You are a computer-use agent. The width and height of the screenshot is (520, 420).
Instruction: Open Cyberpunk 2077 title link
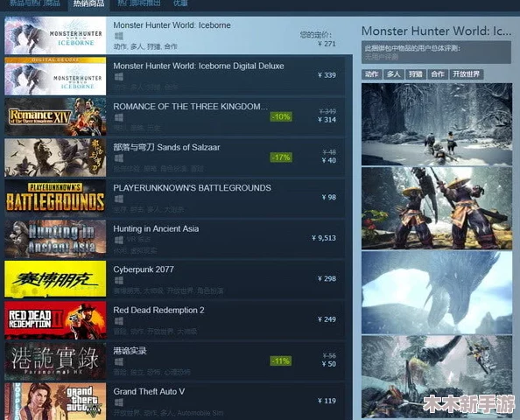click(144, 269)
